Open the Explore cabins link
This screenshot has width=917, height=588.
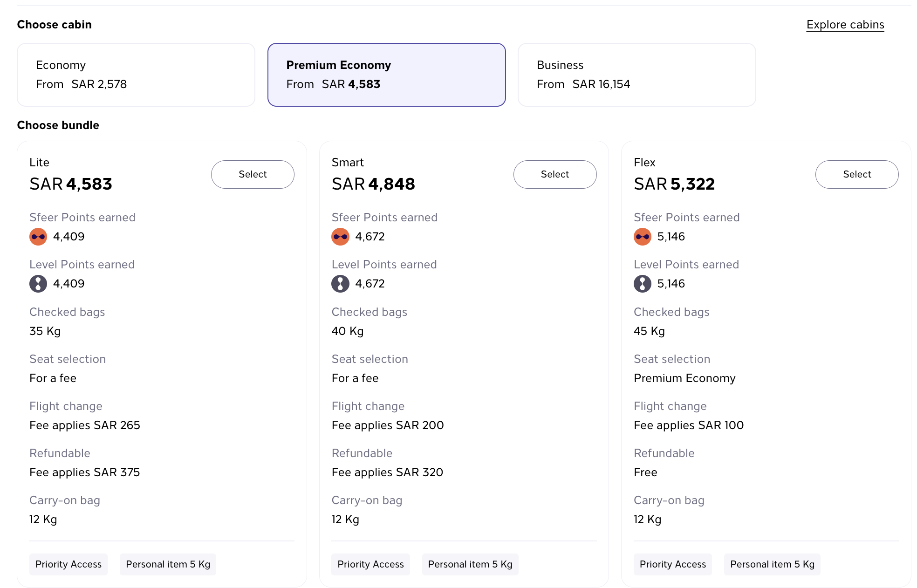pyautogui.click(x=845, y=25)
